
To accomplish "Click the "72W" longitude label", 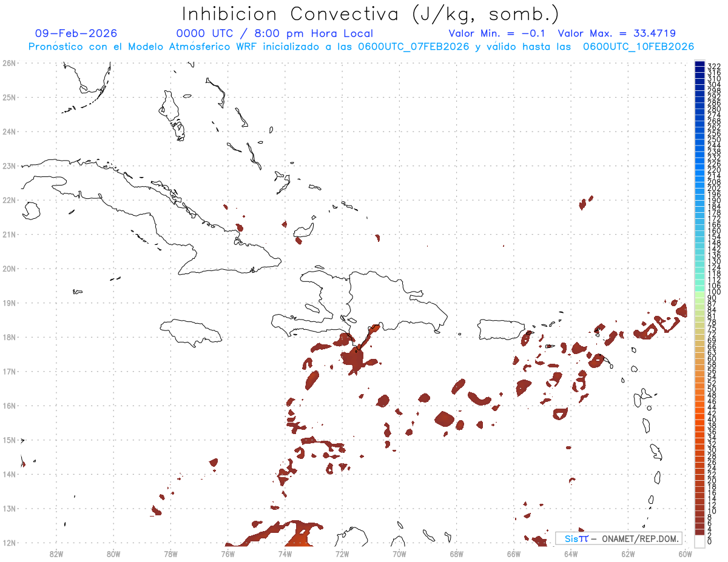I will click(342, 553).
